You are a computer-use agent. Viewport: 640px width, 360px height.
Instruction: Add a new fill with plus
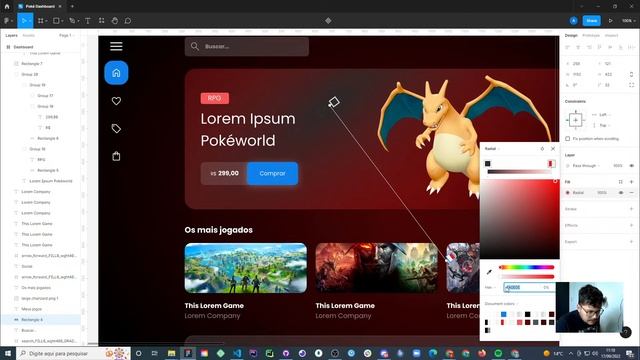pos(631,182)
